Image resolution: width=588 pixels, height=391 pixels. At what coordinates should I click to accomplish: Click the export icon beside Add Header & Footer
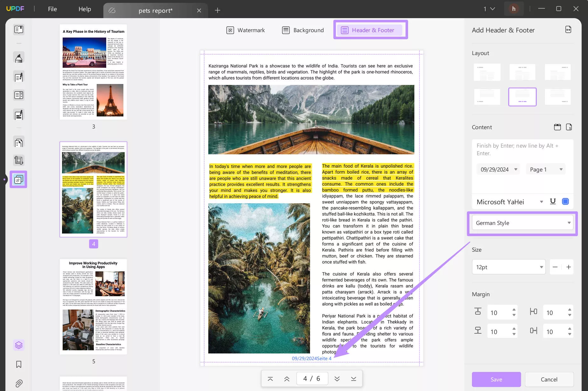click(568, 30)
